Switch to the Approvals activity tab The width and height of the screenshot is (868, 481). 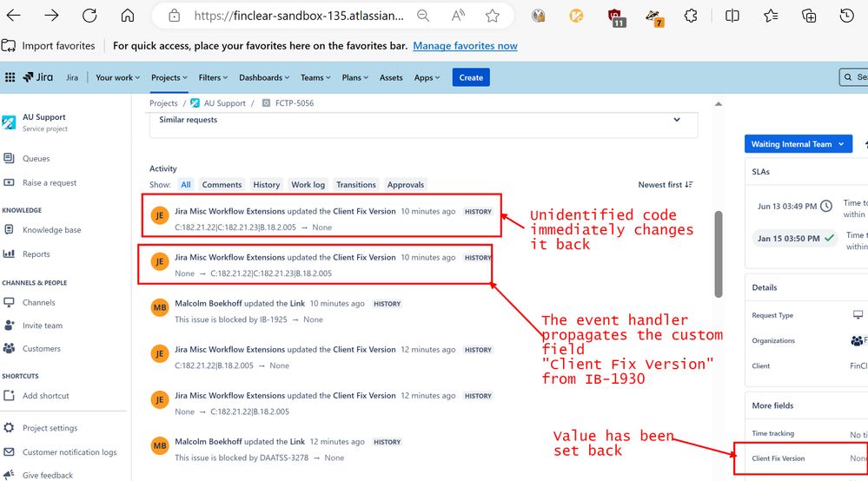click(406, 185)
